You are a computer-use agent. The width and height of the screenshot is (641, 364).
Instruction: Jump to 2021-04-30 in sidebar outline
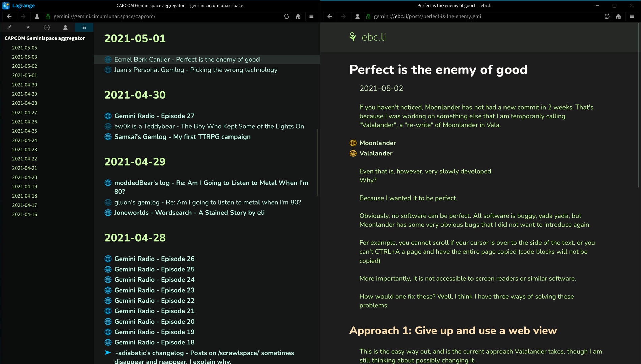point(25,85)
